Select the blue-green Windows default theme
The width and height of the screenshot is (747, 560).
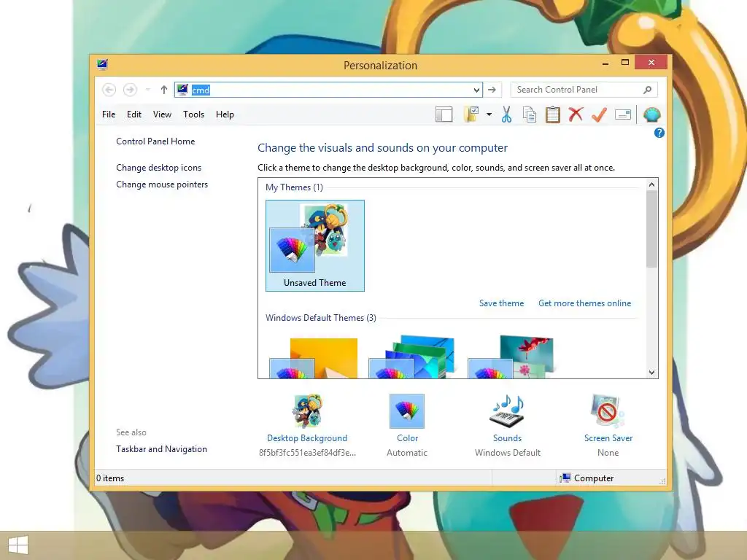click(411, 357)
